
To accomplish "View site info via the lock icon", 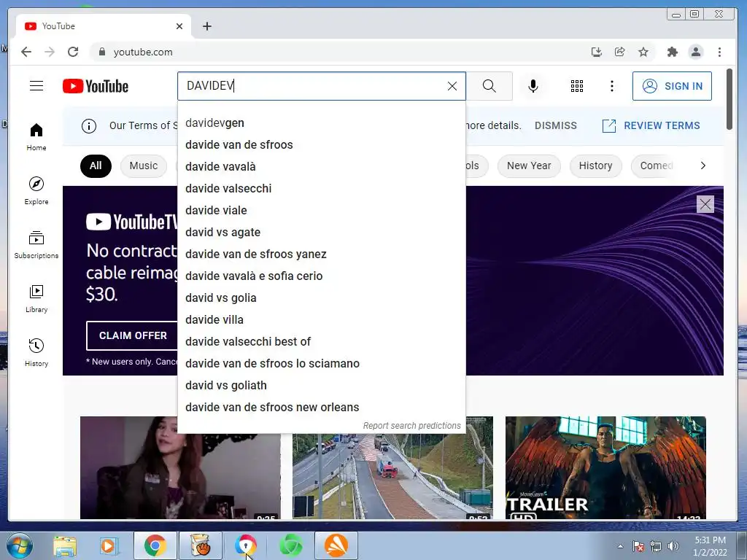I will (x=101, y=52).
